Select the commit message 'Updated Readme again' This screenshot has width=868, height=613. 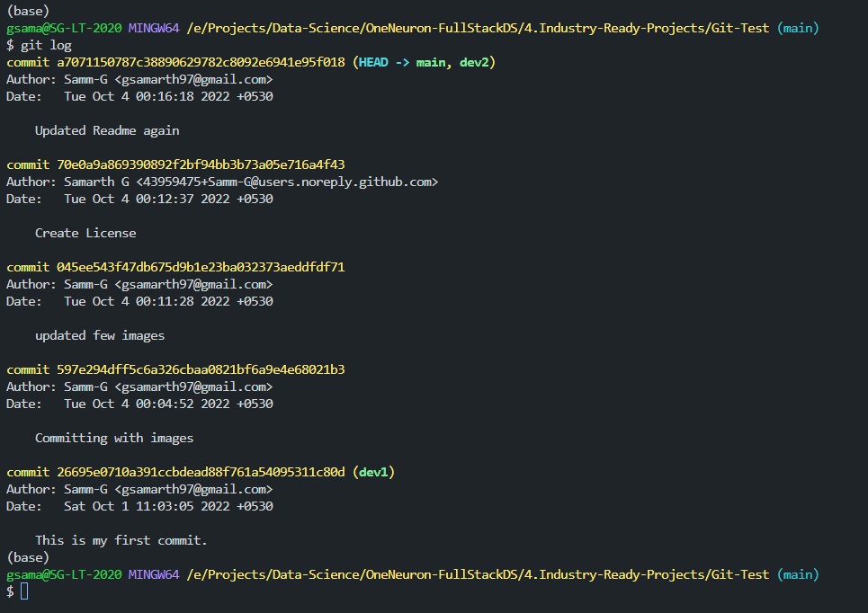tap(107, 130)
